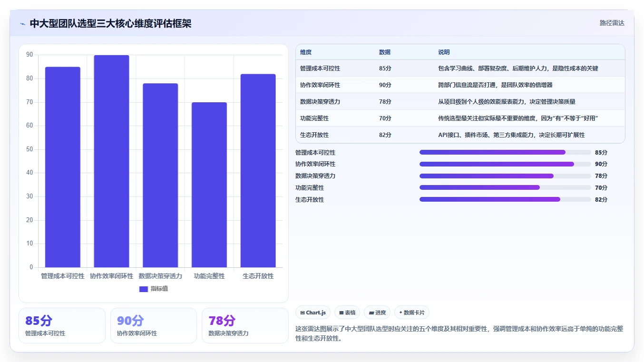Screen dimensions: 644x362
Task: Open the 85分 管理成本可控性 data card
Action: tap(62, 325)
